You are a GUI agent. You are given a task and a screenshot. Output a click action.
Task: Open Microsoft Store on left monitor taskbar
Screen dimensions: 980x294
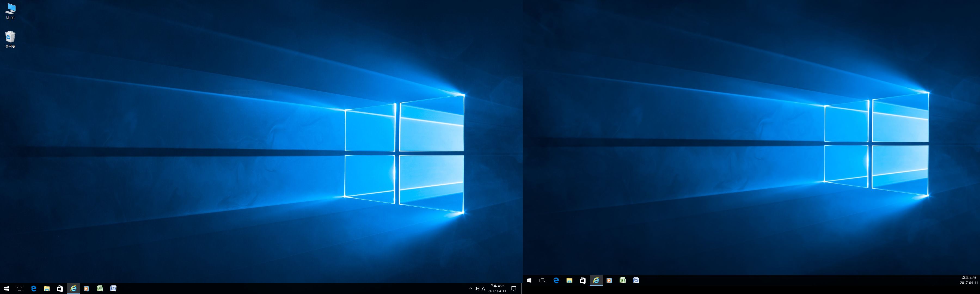coord(60,289)
